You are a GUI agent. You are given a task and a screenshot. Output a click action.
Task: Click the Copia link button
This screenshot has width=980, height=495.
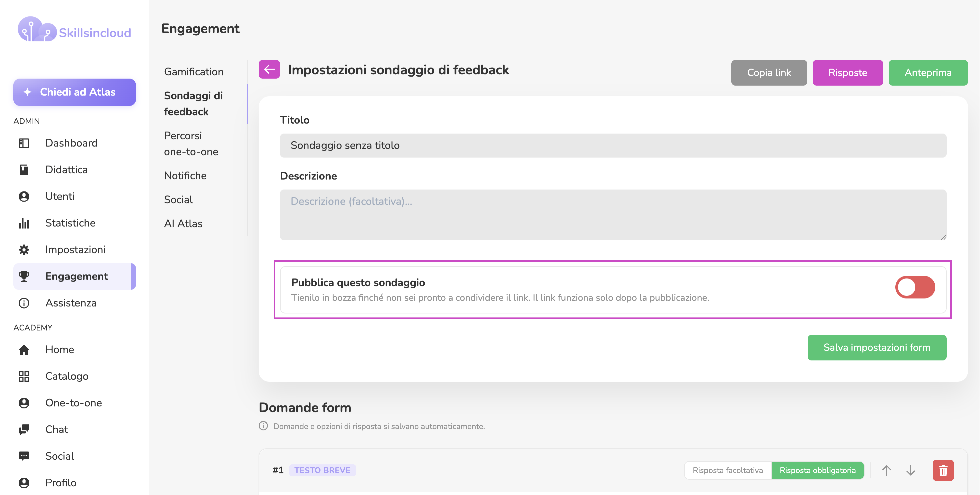point(769,72)
